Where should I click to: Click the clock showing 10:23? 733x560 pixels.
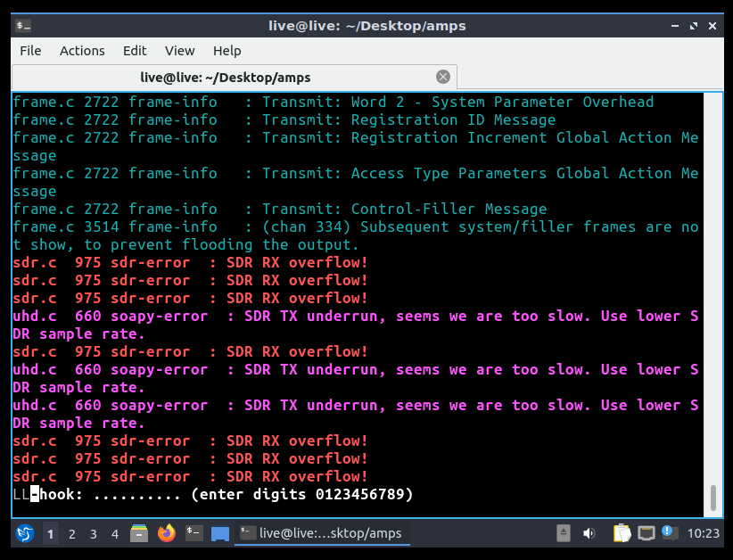[703, 533]
